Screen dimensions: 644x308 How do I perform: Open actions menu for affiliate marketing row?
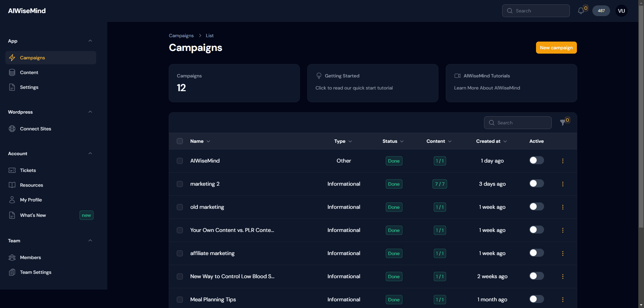click(563, 253)
